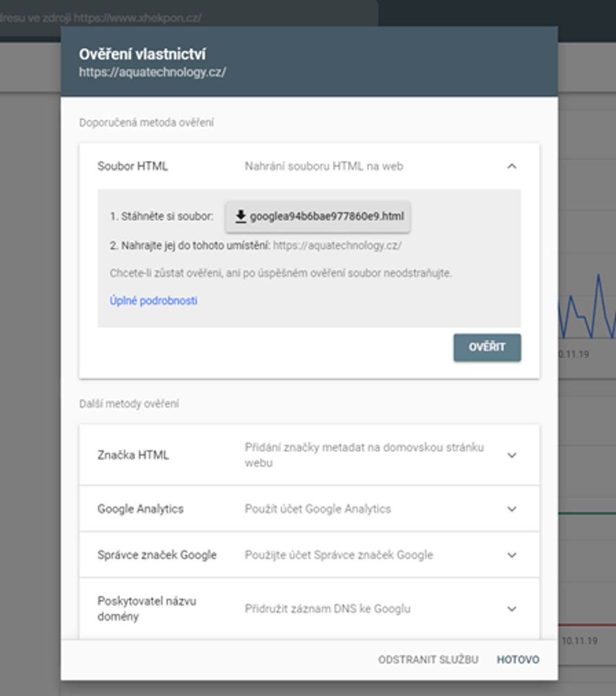Select the Správce značek Google label
This screenshot has width=616, height=696.
[x=157, y=555]
